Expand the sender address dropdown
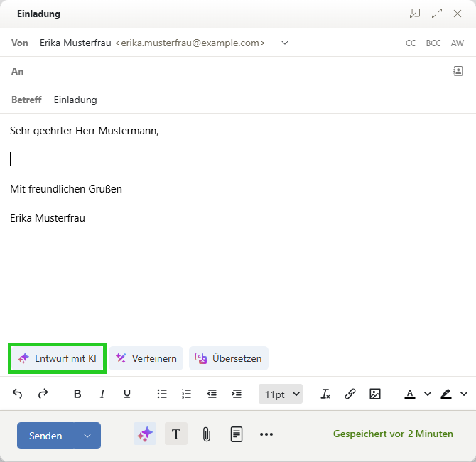 pos(284,43)
